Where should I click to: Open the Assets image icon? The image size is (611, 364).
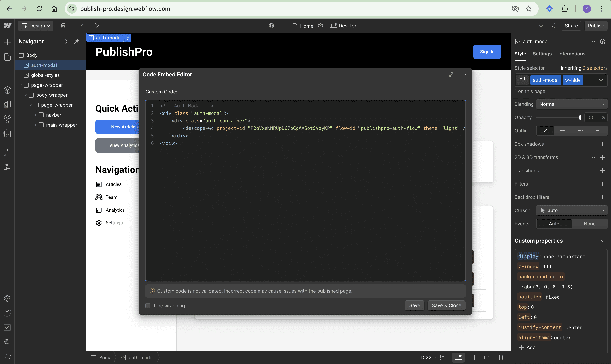pos(7,134)
